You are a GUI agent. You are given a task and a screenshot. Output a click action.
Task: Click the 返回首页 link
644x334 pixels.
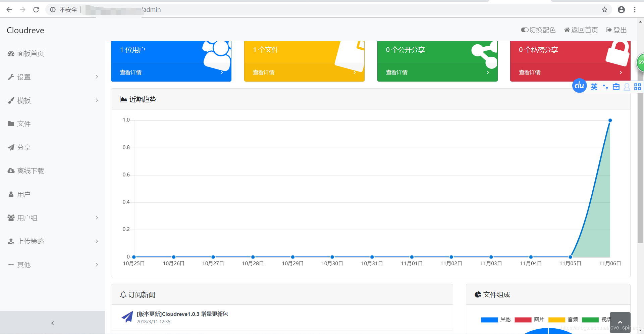pos(581,30)
